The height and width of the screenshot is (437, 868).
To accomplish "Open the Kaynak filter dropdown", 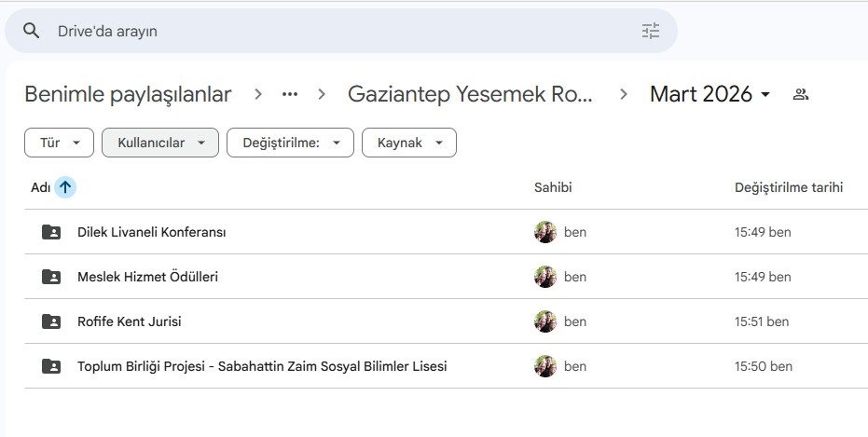I will tap(408, 143).
